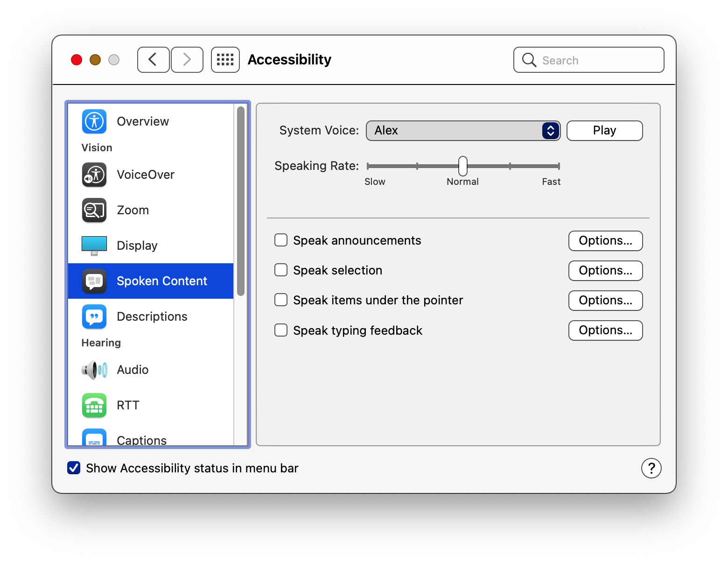The width and height of the screenshot is (728, 562).
Task: Select the Audio speaker icon
Action: click(x=94, y=369)
